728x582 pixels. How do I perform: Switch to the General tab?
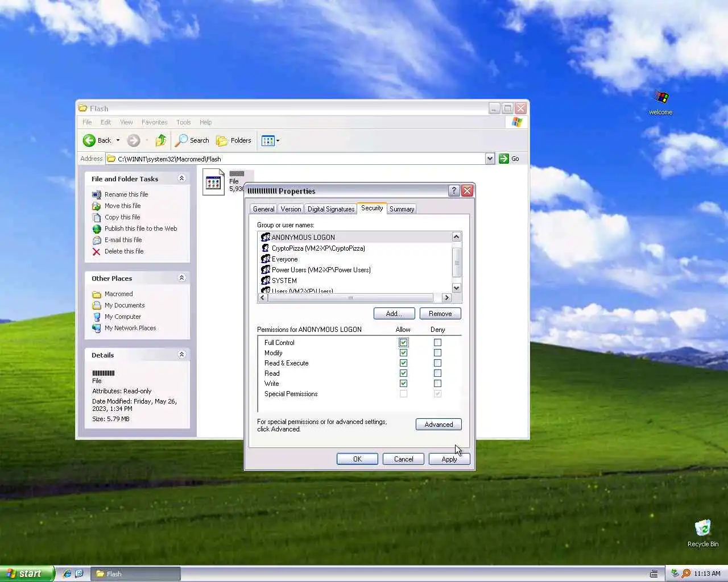(263, 209)
